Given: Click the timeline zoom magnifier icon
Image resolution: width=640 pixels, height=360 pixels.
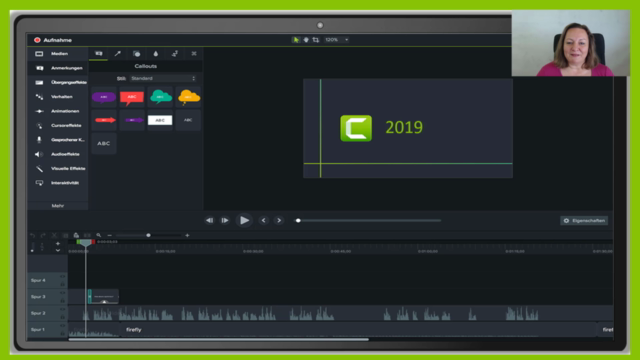Looking at the screenshot, I should (98, 235).
